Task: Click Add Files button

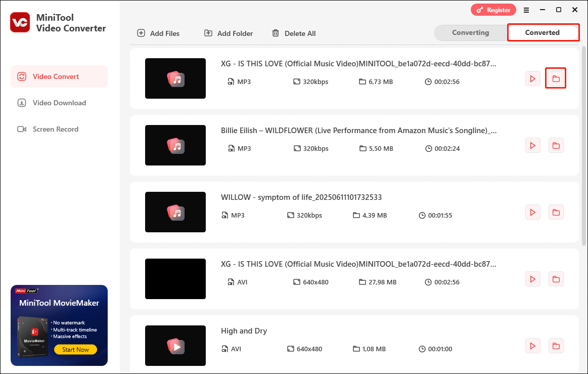Action: pyautogui.click(x=158, y=33)
